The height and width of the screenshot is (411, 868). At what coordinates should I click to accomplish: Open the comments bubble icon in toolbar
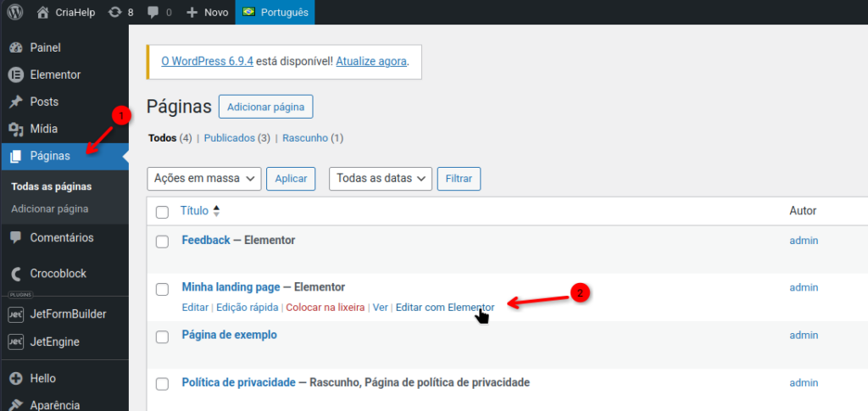tap(153, 13)
